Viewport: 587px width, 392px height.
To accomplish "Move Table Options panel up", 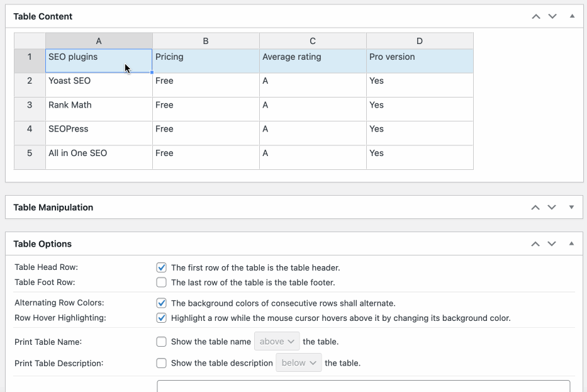I will 535,244.
